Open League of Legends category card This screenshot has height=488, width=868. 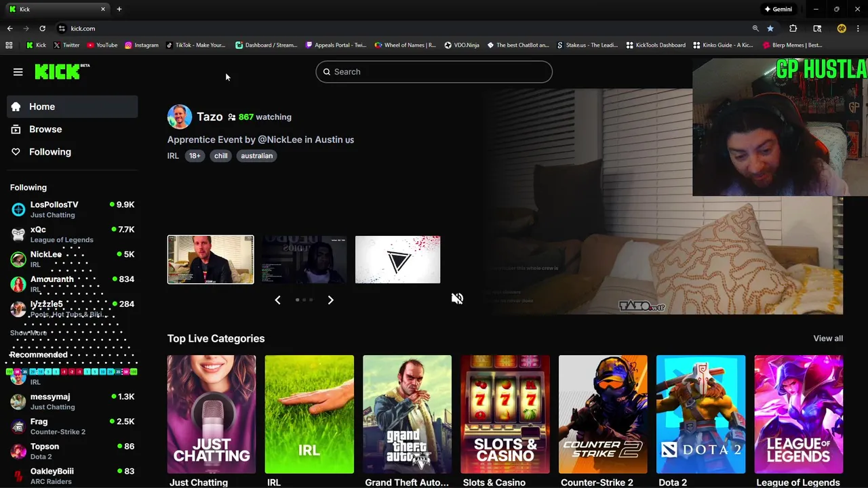799,414
